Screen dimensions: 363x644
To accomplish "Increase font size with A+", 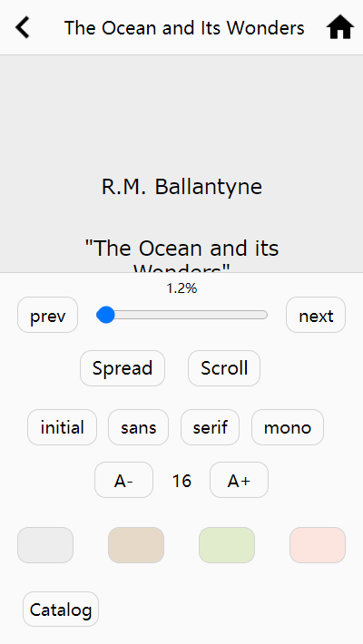I will coord(239,480).
